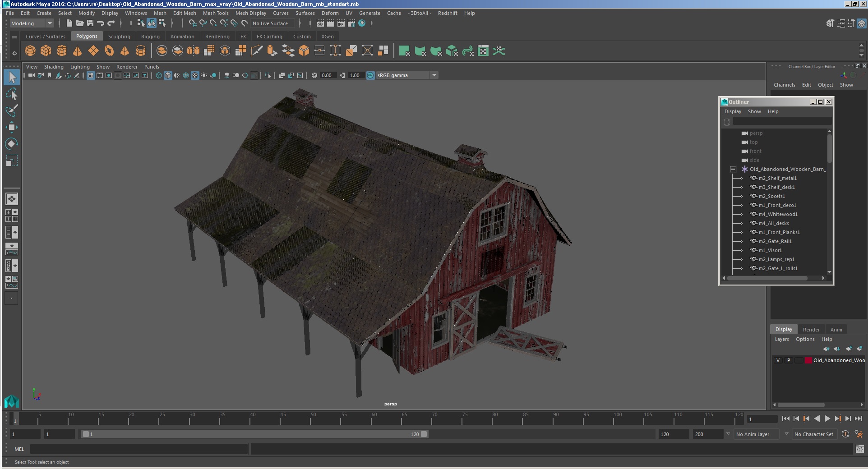Create a polygon torus from shelf
This screenshot has height=469, width=868.
coord(109,51)
